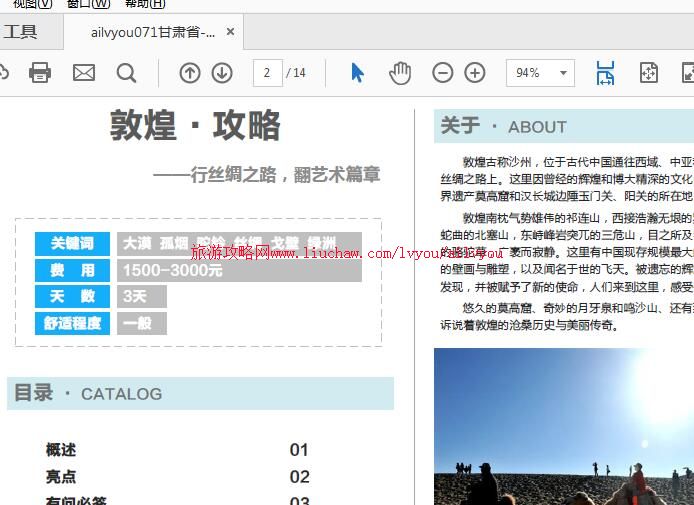Close the ailvyou071 document tab
Image resolution: width=694 pixels, height=505 pixels.
coord(231,32)
